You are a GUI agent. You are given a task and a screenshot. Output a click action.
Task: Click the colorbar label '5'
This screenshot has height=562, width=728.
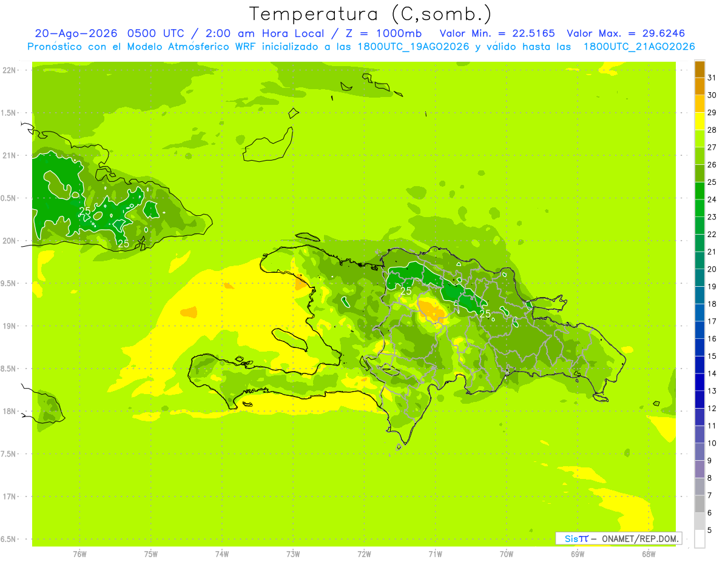pos(710,530)
